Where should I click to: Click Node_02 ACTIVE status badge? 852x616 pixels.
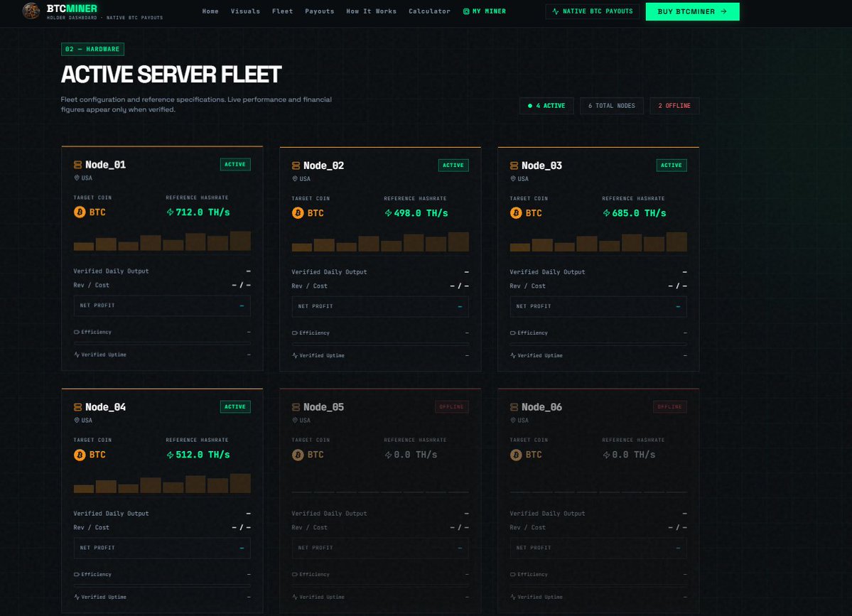(453, 166)
